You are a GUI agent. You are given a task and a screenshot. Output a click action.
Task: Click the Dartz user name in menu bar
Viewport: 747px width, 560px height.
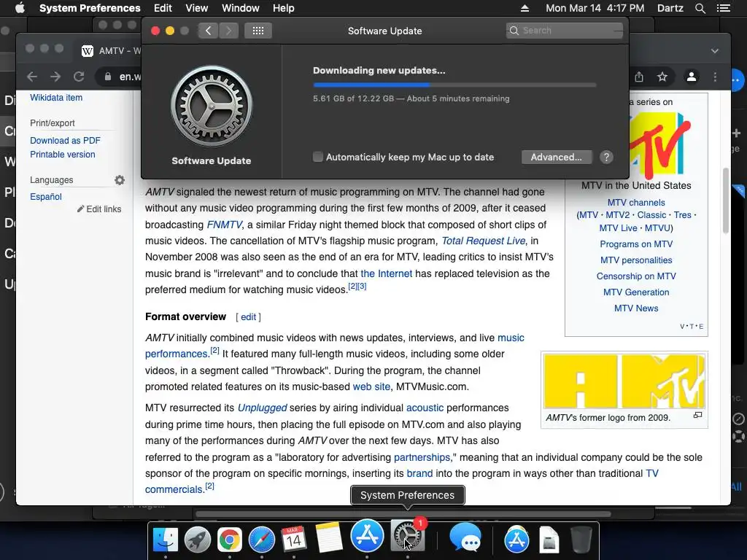[670, 8]
